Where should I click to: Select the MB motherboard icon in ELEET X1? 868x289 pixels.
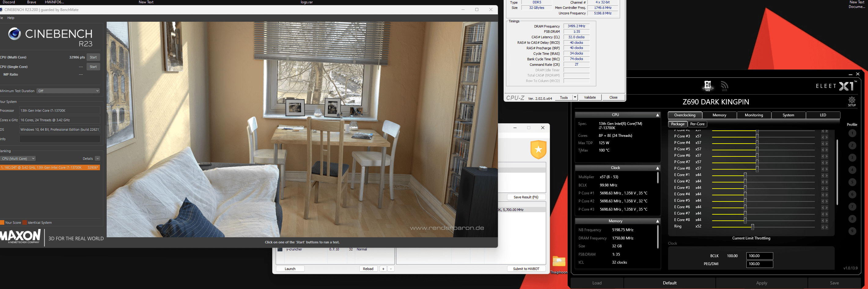(708, 86)
